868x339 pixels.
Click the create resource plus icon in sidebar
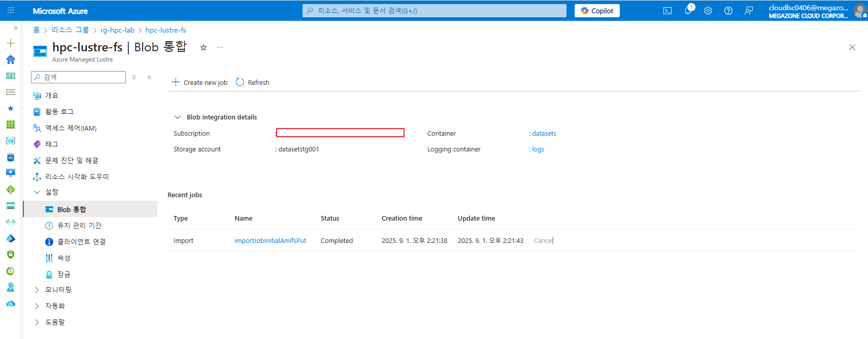(11, 43)
